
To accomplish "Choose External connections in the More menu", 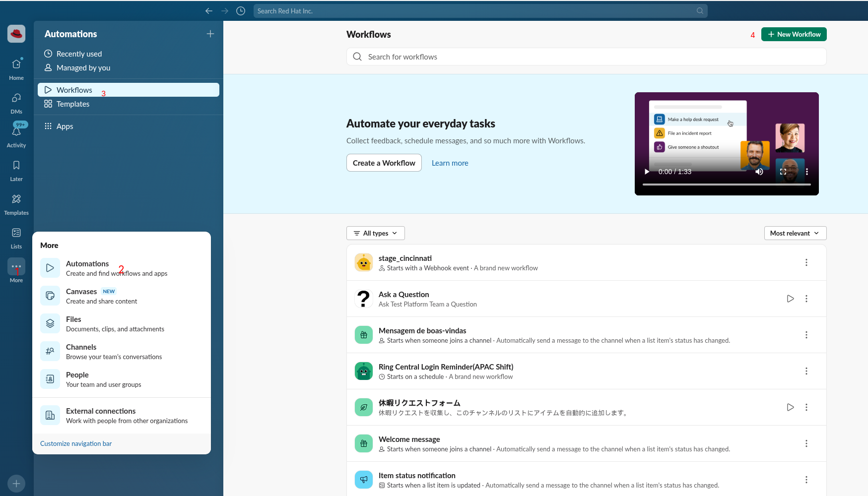I will 122,416.
